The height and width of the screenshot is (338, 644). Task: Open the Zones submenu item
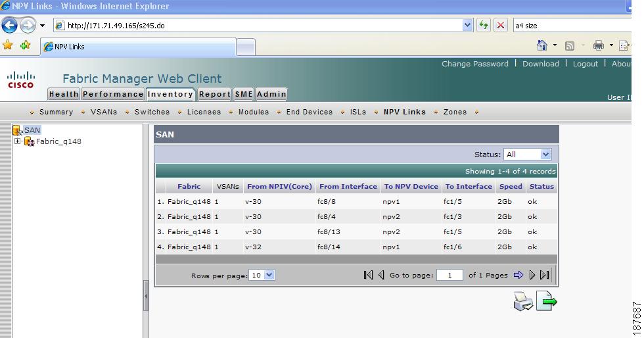pyautogui.click(x=455, y=112)
